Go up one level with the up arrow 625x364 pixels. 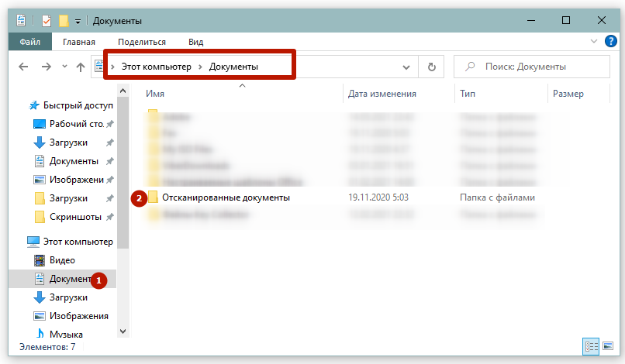[x=81, y=67]
